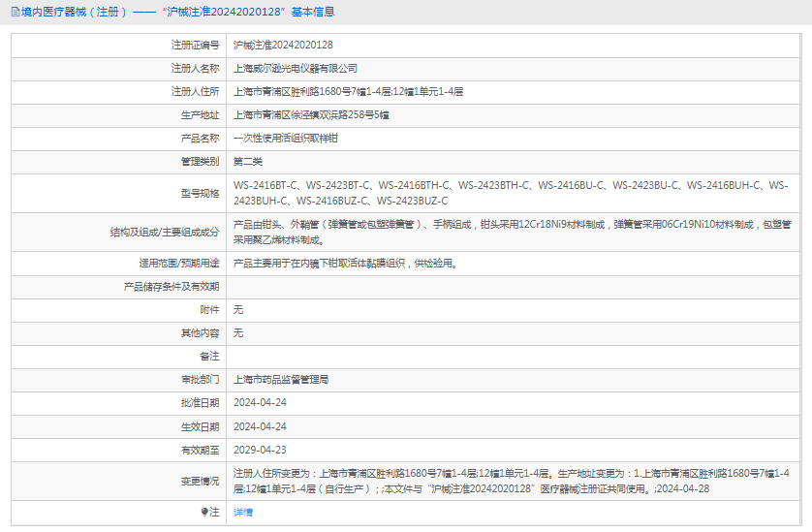Select the 无 value in the 附件 row
This screenshot has width=812, height=532.
[x=238, y=310]
